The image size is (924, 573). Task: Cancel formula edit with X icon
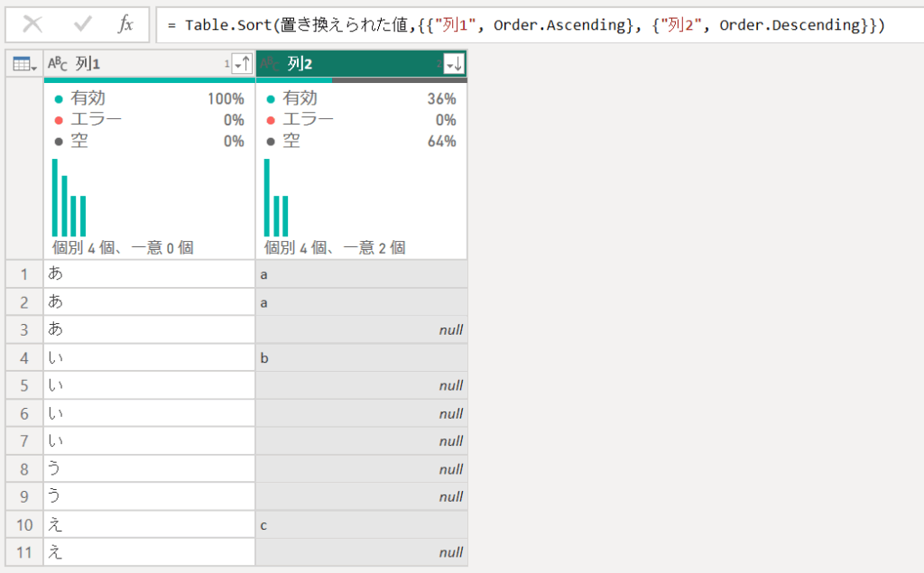(x=32, y=24)
